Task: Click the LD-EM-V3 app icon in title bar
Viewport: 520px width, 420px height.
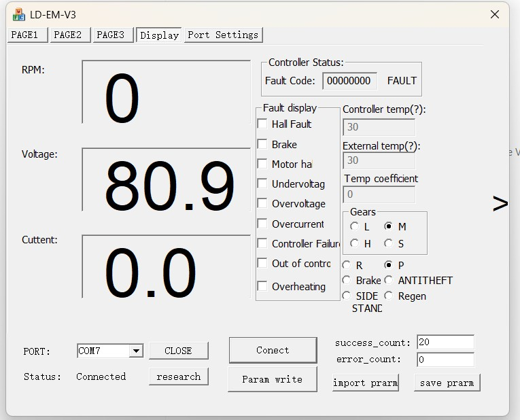Action: [19, 14]
